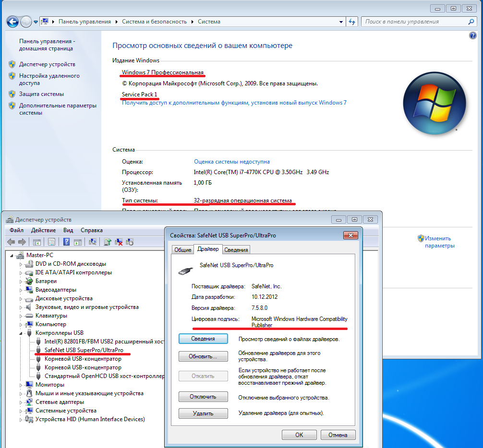Open recent pages dropdown next to navigation arrows
The height and width of the screenshot is (448, 483).
pos(36,22)
